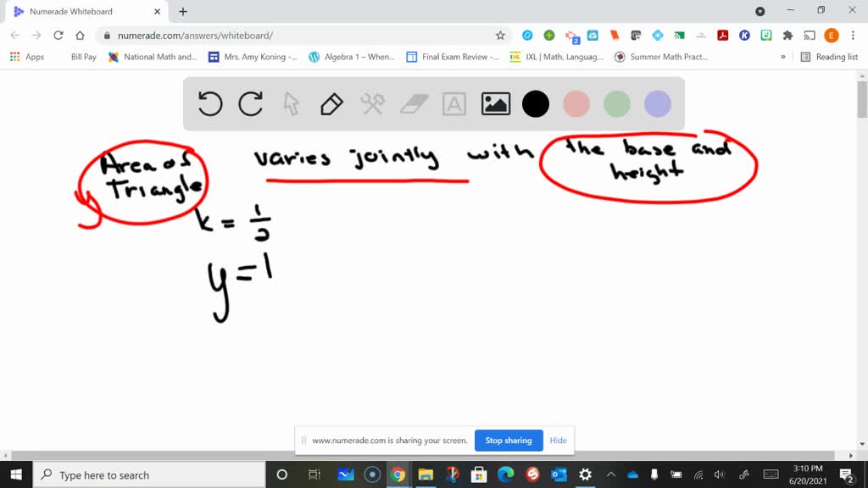The image size is (868, 488).
Task: Expand the hidden system tray icons chevron
Action: (611, 475)
